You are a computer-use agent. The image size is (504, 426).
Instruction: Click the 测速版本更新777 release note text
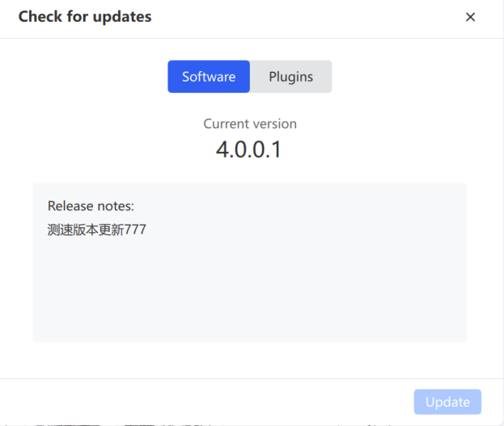pos(97,230)
